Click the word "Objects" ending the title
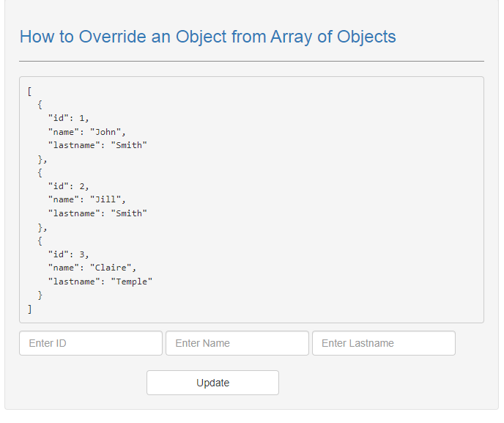This screenshot has width=504, height=423. [x=366, y=37]
